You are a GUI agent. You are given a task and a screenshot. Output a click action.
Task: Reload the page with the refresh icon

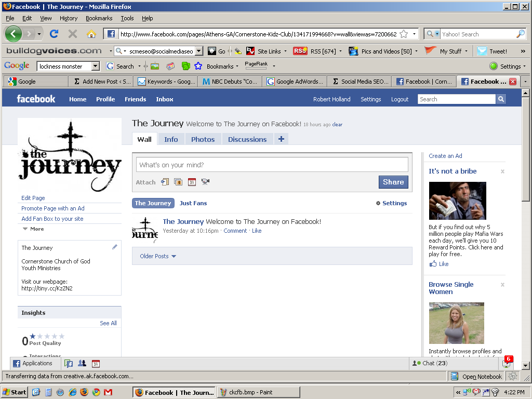click(x=54, y=34)
